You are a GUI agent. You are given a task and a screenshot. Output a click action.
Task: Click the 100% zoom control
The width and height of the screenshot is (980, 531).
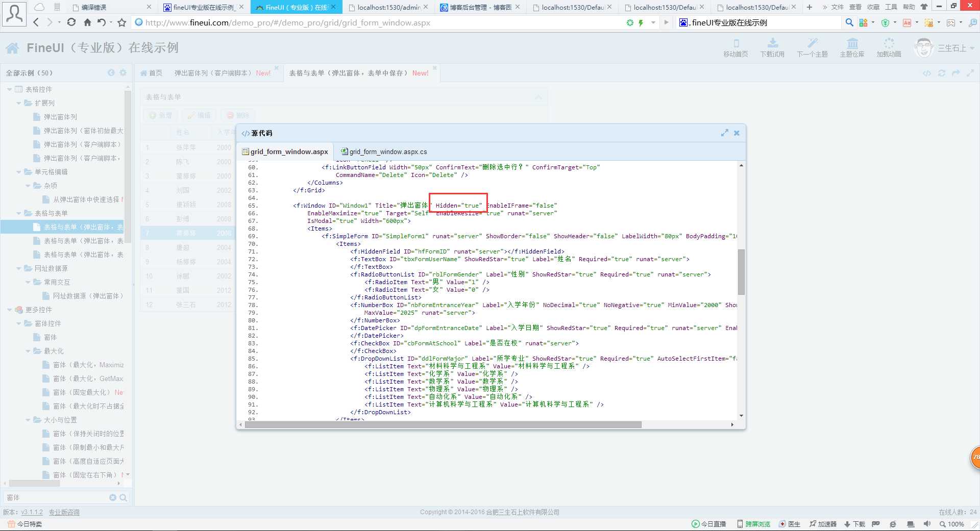[952, 524]
